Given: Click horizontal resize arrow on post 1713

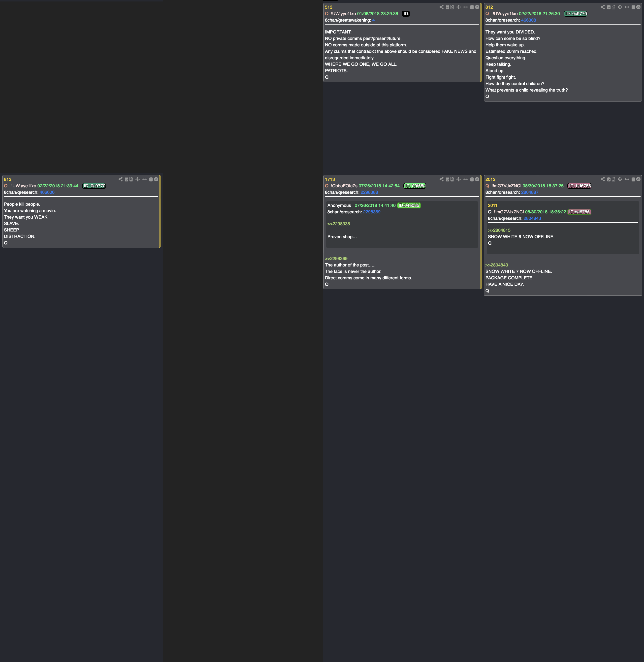Looking at the screenshot, I should tap(465, 179).
